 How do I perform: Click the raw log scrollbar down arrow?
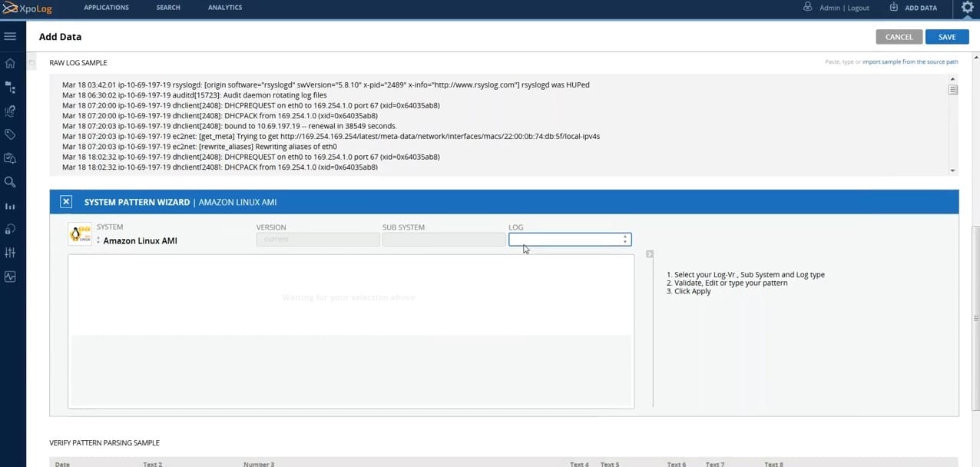click(953, 171)
